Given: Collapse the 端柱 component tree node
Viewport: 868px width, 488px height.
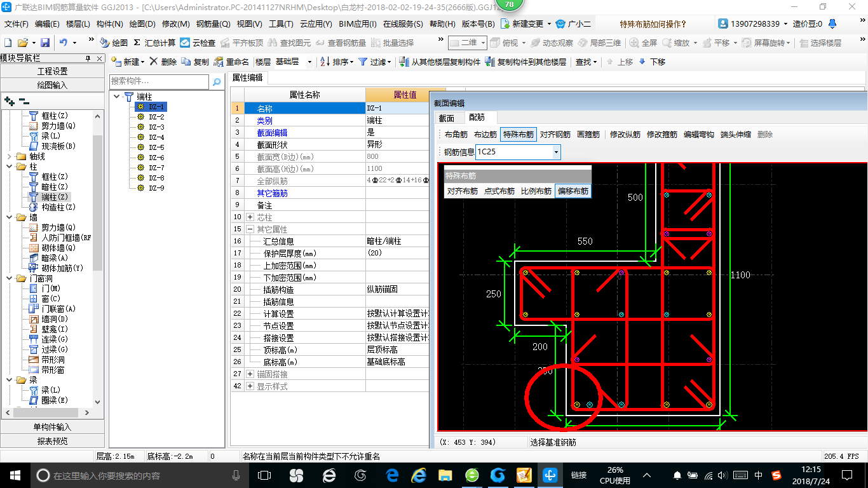Looking at the screenshot, I should pos(117,97).
